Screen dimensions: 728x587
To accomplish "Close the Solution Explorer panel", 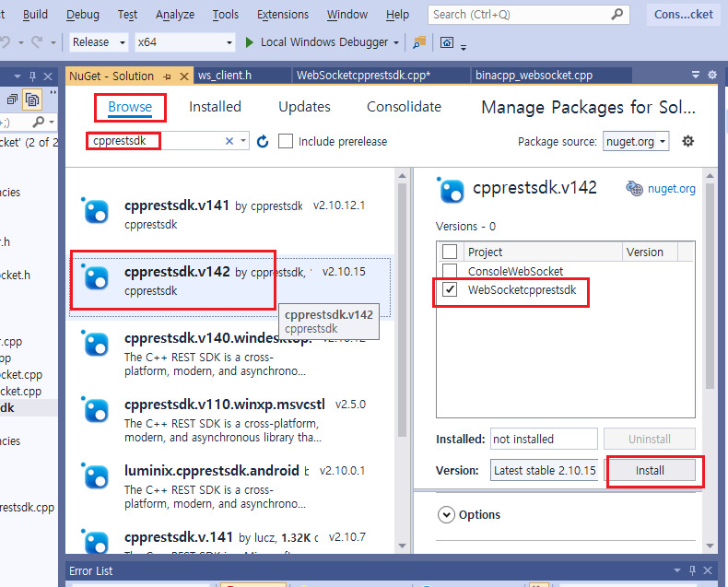I will (48, 76).
